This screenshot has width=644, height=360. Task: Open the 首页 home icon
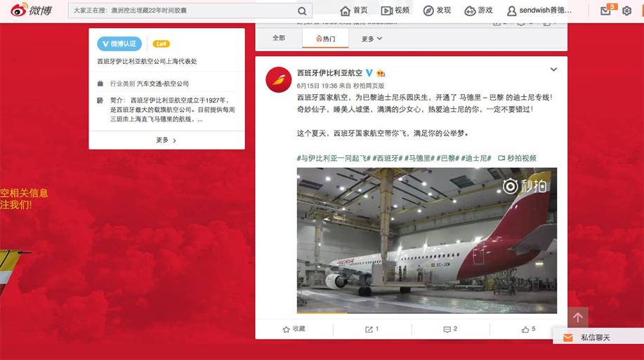coord(346,11)
